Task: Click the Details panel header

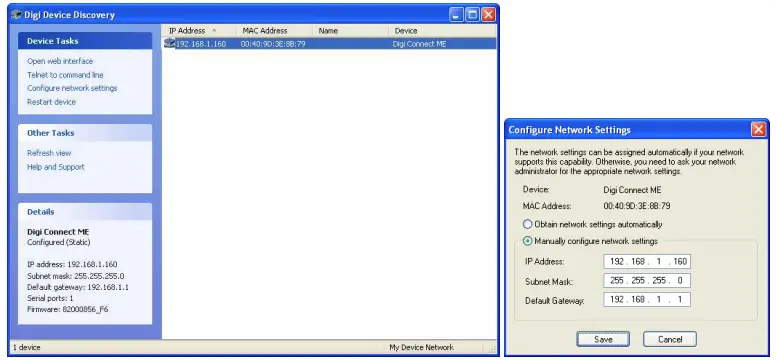Action: pyautogui.click(x=85, y=211)
